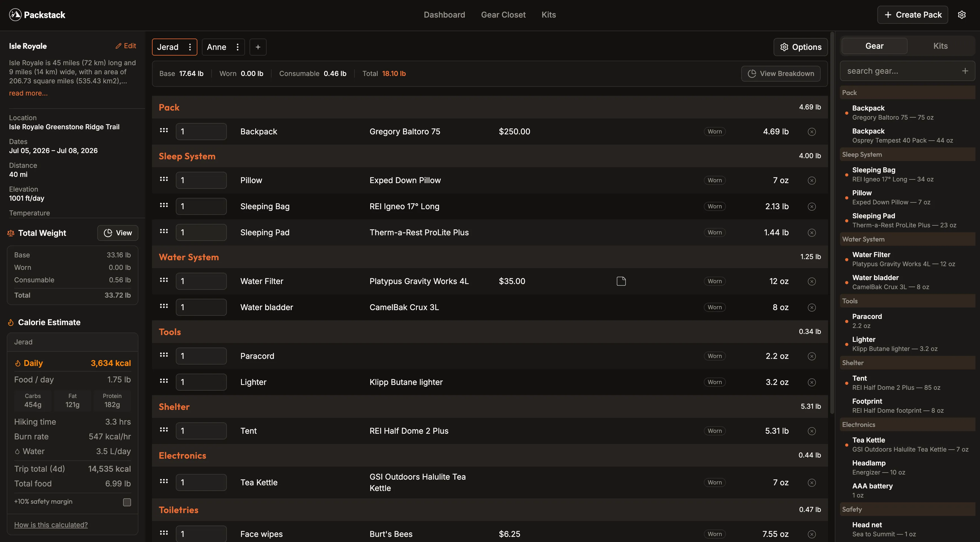Grab the drag handle for Water Filter row
Viewport: 980px width, 542px height.
[164, 280]
